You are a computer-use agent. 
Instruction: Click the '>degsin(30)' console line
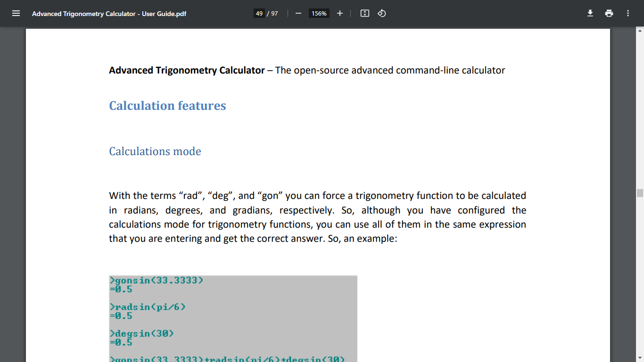[142, 334]
